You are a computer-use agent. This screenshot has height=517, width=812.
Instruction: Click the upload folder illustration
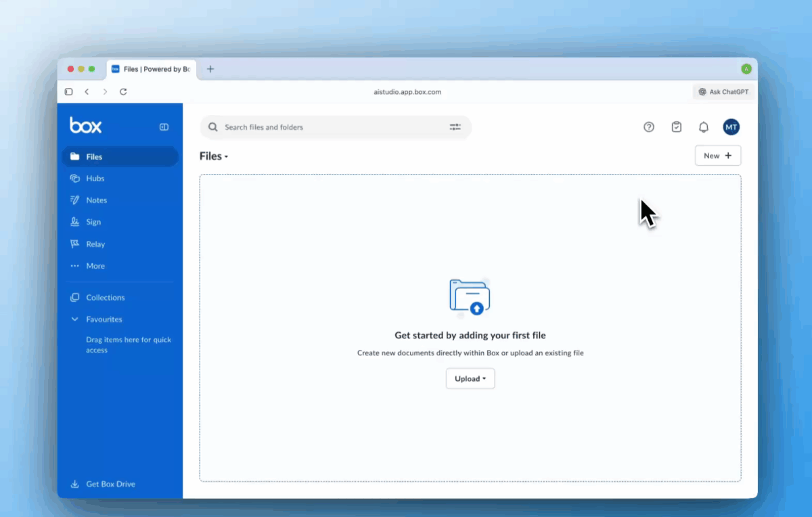pos(470,298)
